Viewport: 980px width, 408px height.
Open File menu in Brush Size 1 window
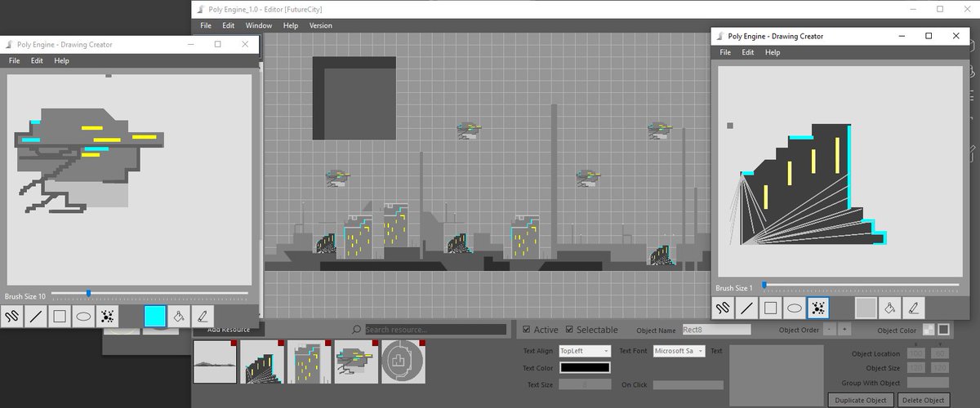(x=725, y=52)
